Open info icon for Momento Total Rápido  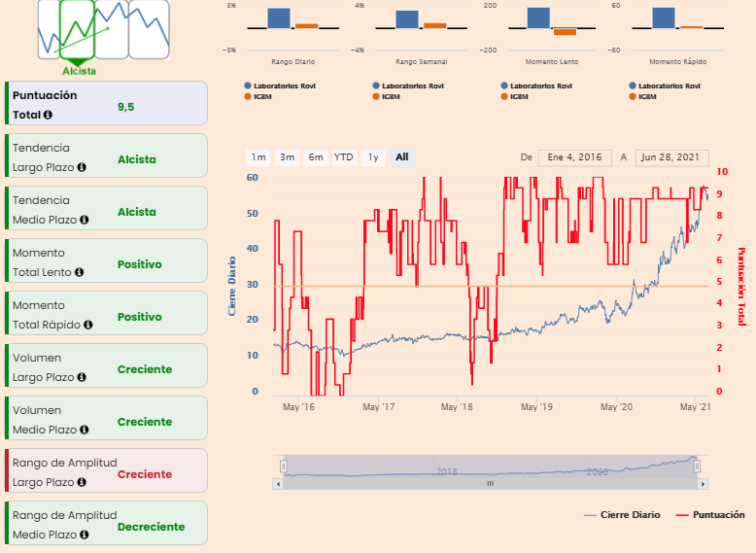(88, 325)
